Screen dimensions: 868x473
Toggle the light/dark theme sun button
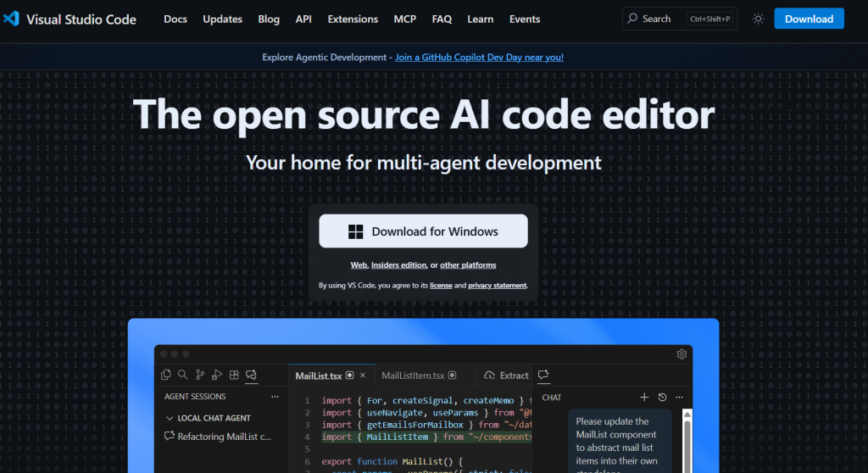click(x=758, y=19)
